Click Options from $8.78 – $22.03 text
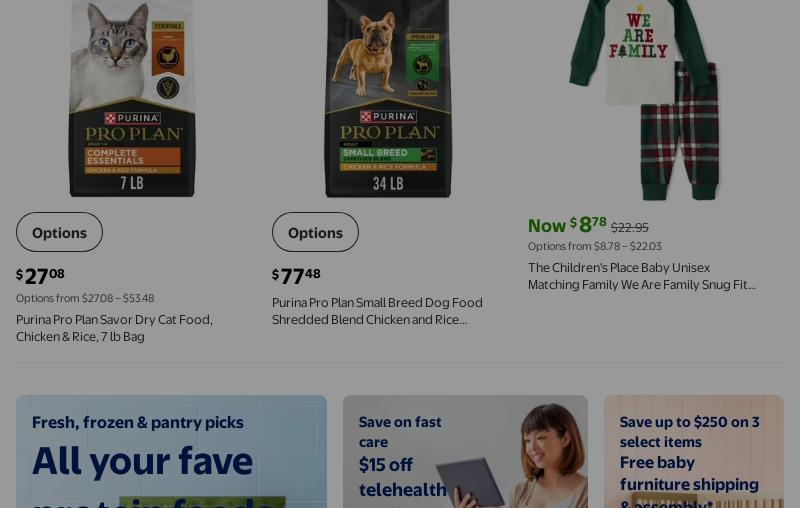Image resolution: width=800 pixels, height=508 pixels. [x=595, y=246]
